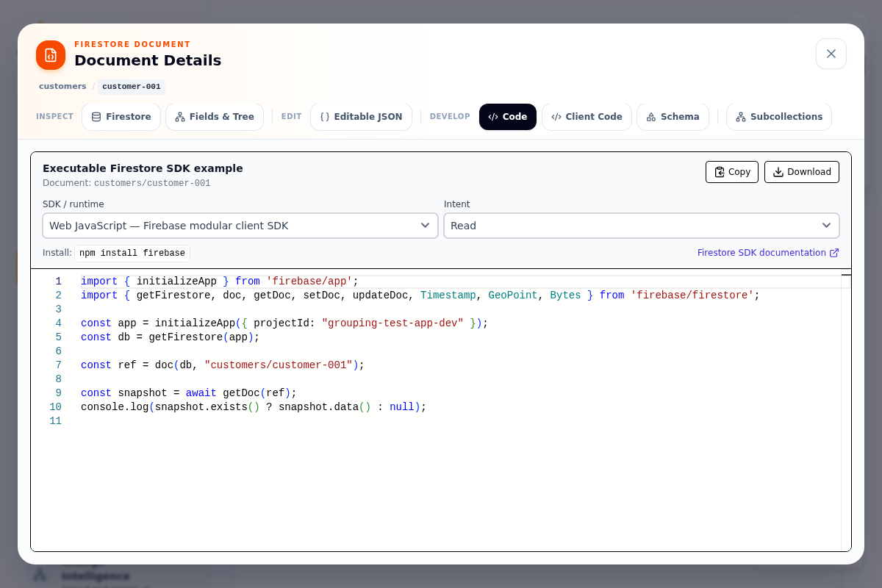Click the code brackets icon on Code tab
This screenshot has height=588, width=882.
(493, 117)
